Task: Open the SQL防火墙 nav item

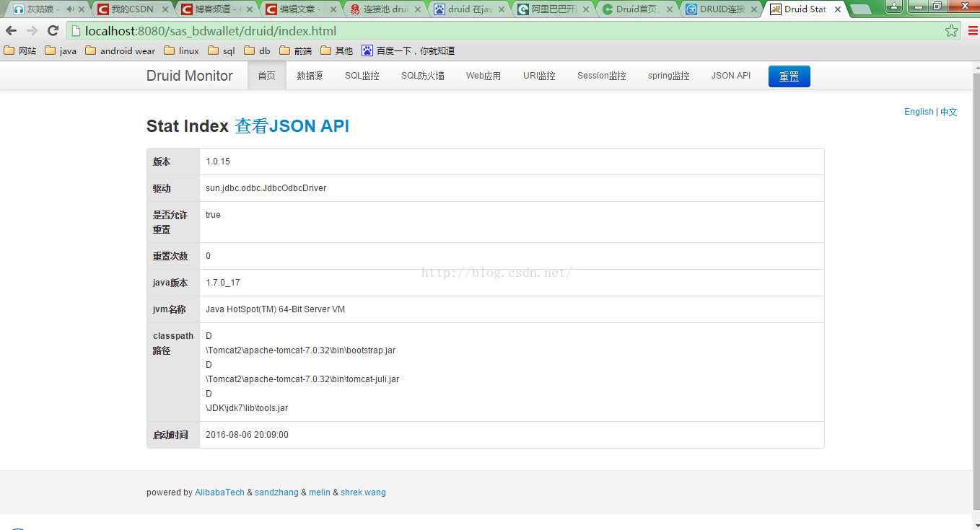Action: coord(423,76)
